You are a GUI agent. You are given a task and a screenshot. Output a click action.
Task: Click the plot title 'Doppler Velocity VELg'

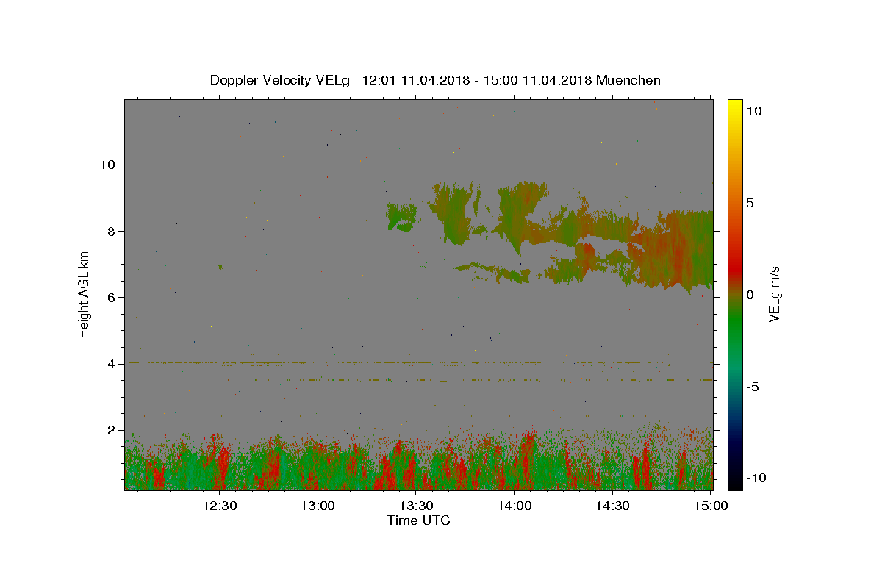(282, 80)
